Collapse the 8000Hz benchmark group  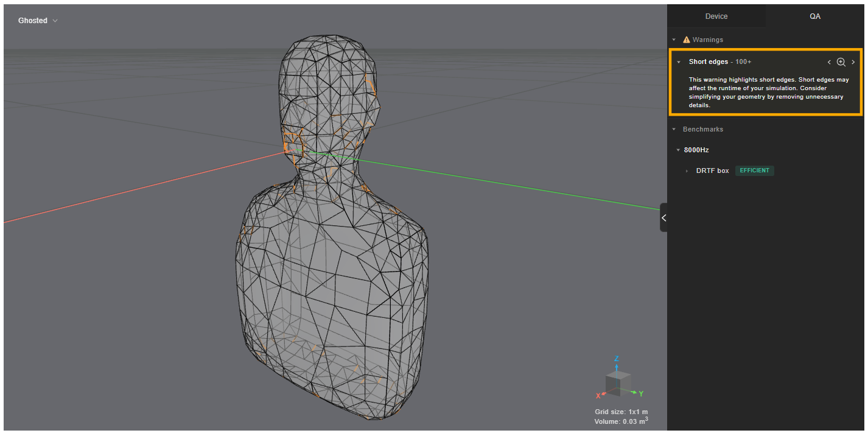(678, 150)
